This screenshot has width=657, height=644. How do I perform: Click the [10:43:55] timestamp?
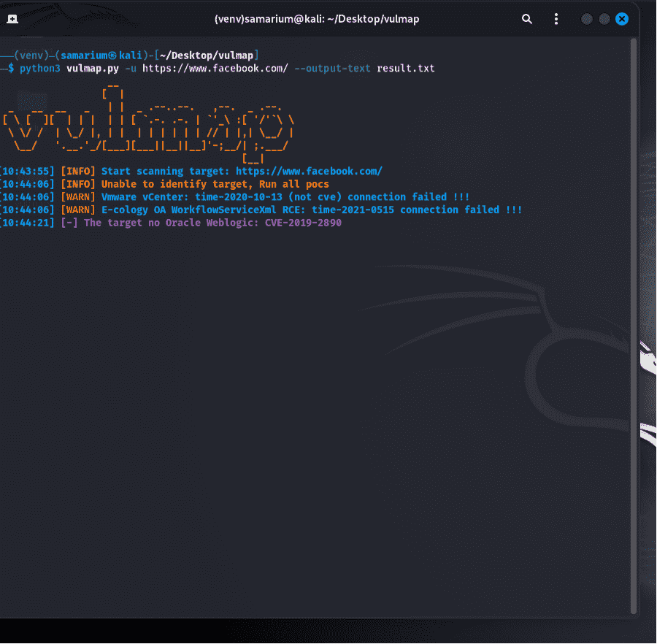coord(28,172)
